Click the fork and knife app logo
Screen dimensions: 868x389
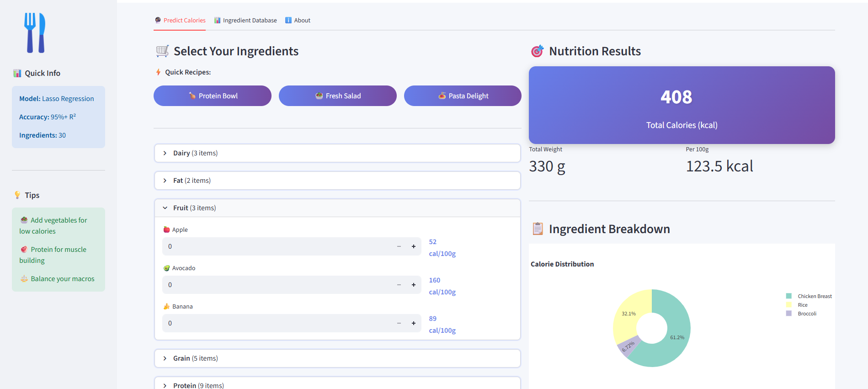(x=35, y=32)
